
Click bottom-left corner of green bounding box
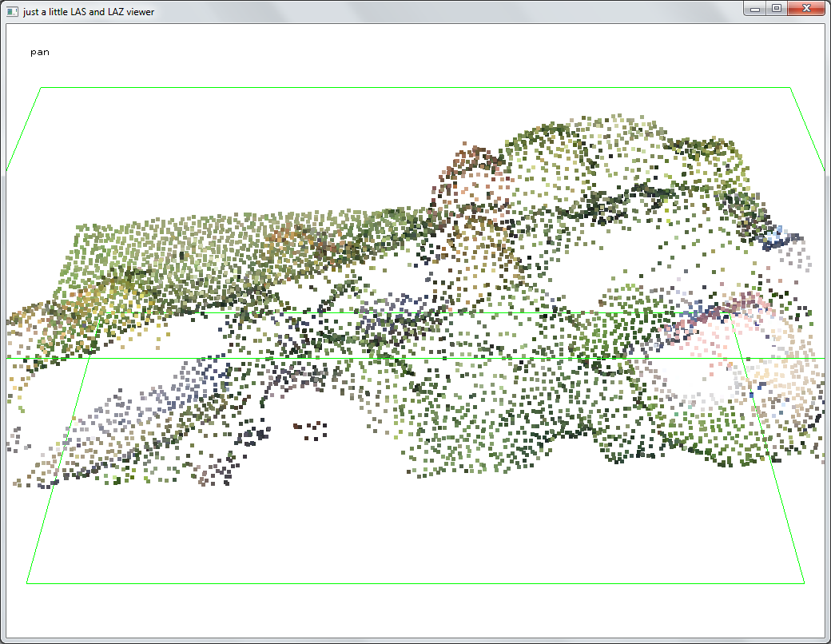tap(27, 583)
